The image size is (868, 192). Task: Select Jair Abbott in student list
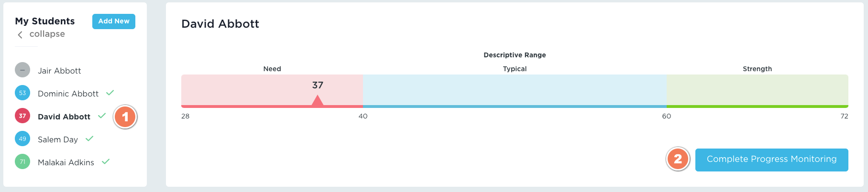click(x=59, y=71)
